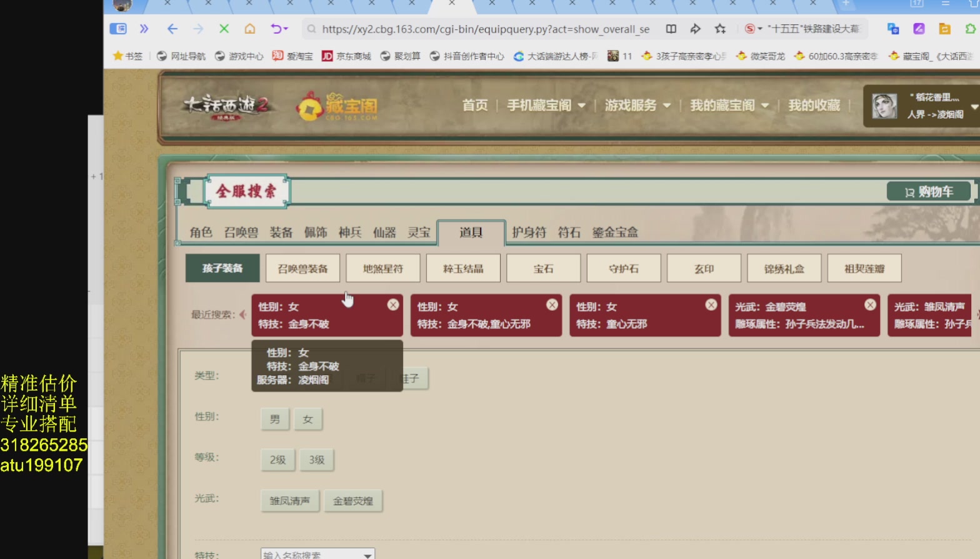Open the browser home page icon

click(250, 29)
